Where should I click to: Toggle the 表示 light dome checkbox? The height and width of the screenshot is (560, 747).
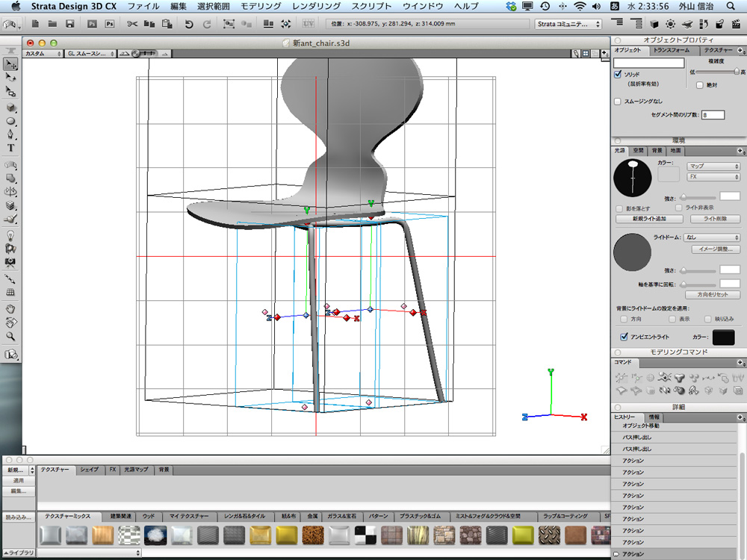pyautogui.click(x=672, y=319)
